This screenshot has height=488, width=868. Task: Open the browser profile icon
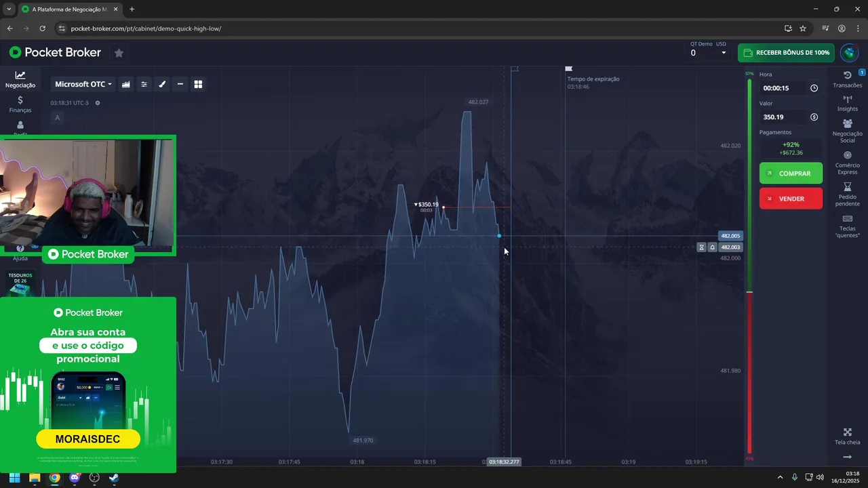[842, 28]
